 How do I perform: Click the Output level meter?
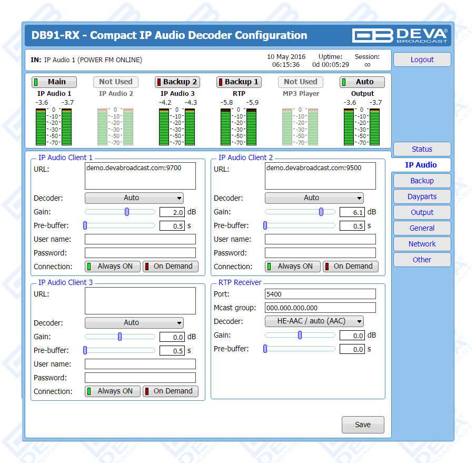pyautogui.click(x=362, y=126)
